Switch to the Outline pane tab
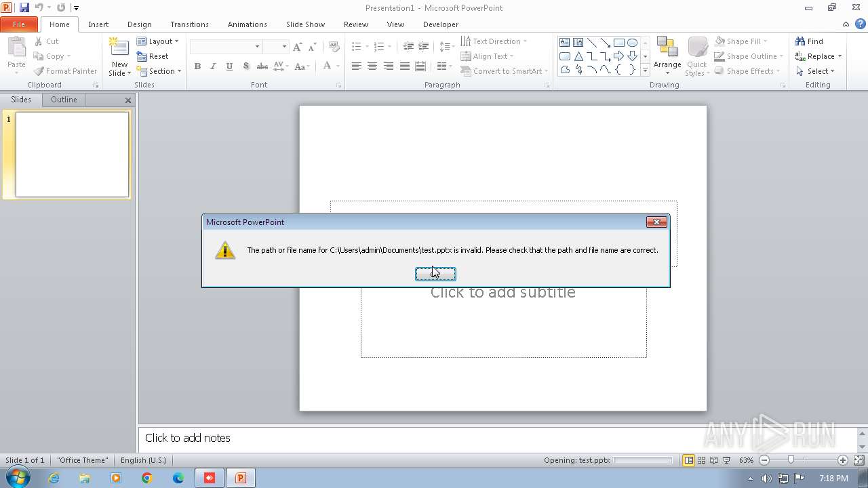The width and height of the screenshot is (868, 488). click(64, 100)
